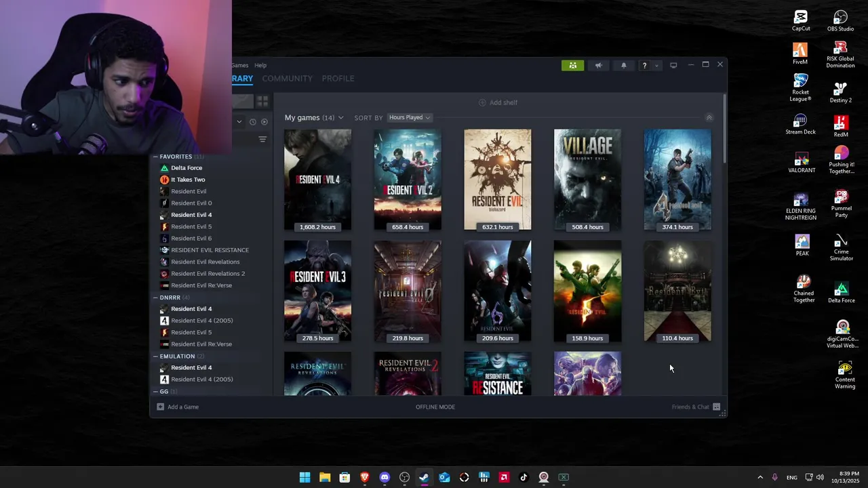The image size is (868, 488).
Task: Collapse shelf with double-chevron icon
Action: (x=709, y=118)
